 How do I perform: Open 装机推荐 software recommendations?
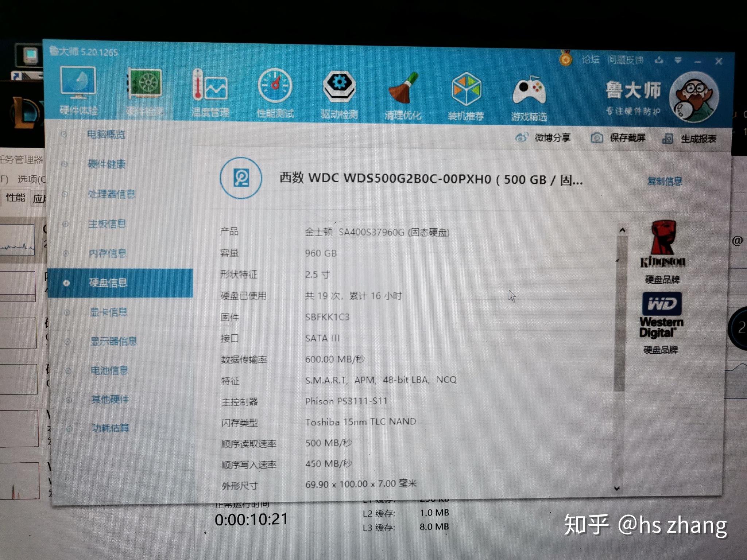click(466, 97)
